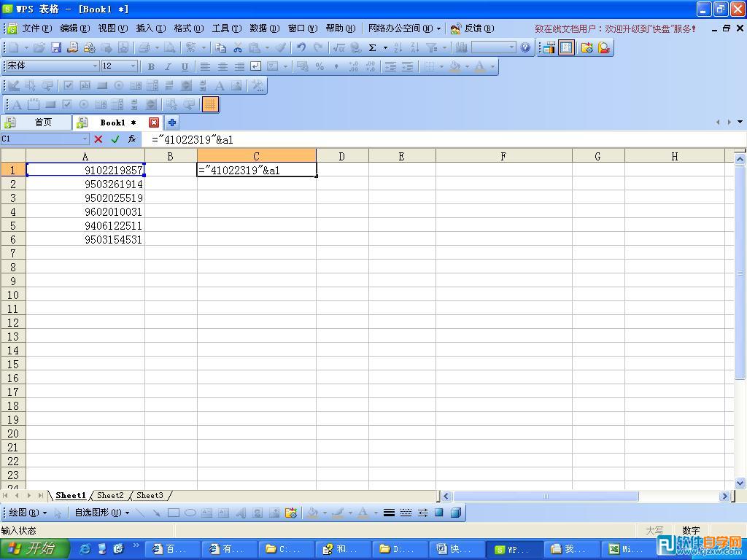
Task: Select the Line tool in drawing toolbar
Action: (140, 513)
